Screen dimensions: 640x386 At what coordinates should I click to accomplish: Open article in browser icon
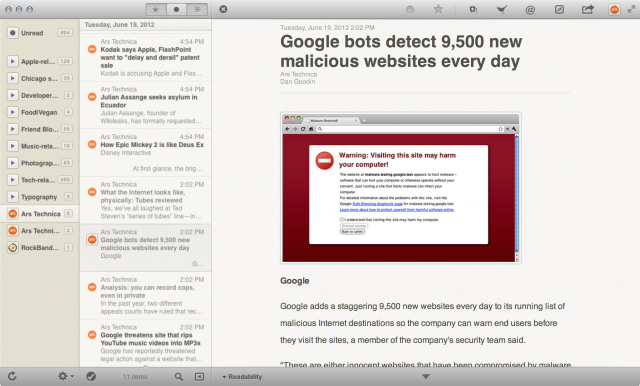coord(559,9)
